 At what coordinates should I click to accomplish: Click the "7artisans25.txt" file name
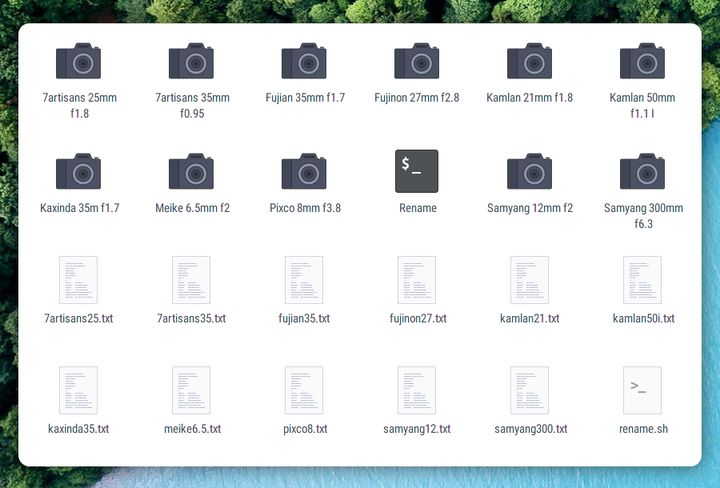(x=79, y=318)
